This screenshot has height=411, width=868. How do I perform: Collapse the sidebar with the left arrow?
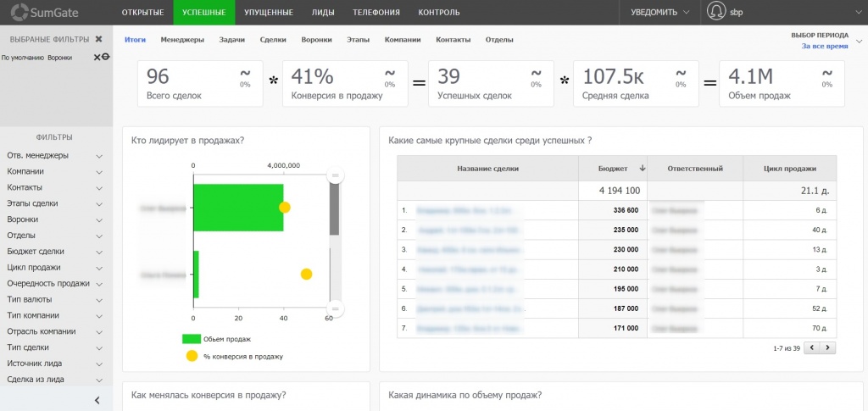[97, 400]
